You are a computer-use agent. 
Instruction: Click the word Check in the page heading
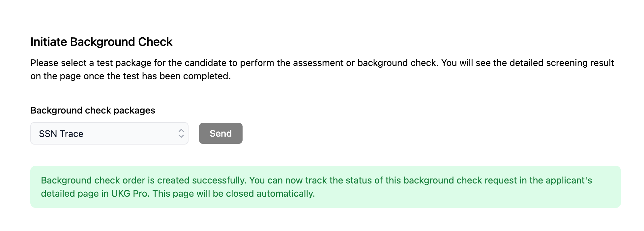coord(155,42)
